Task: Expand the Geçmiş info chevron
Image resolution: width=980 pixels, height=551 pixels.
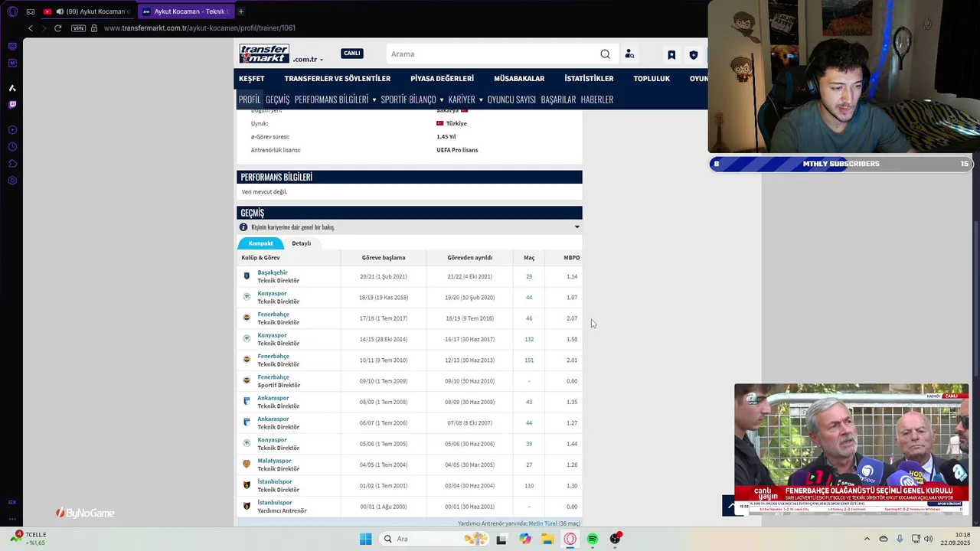Action: [577, 227]
